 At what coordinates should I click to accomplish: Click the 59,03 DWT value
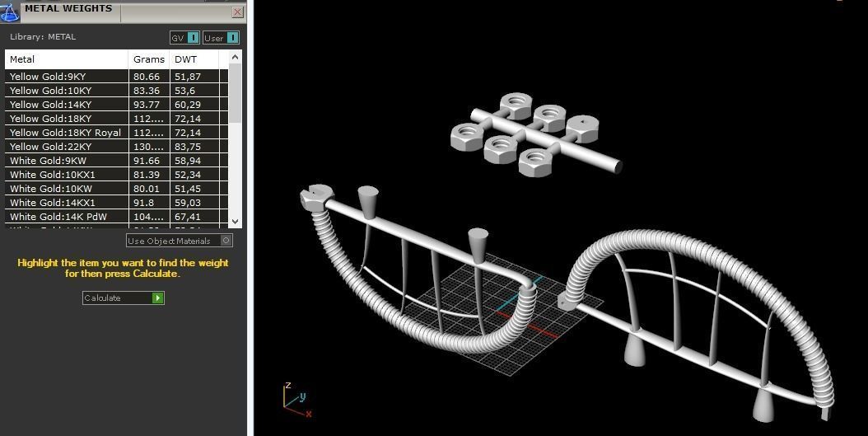pyautogui.click(x=188, y=202)
